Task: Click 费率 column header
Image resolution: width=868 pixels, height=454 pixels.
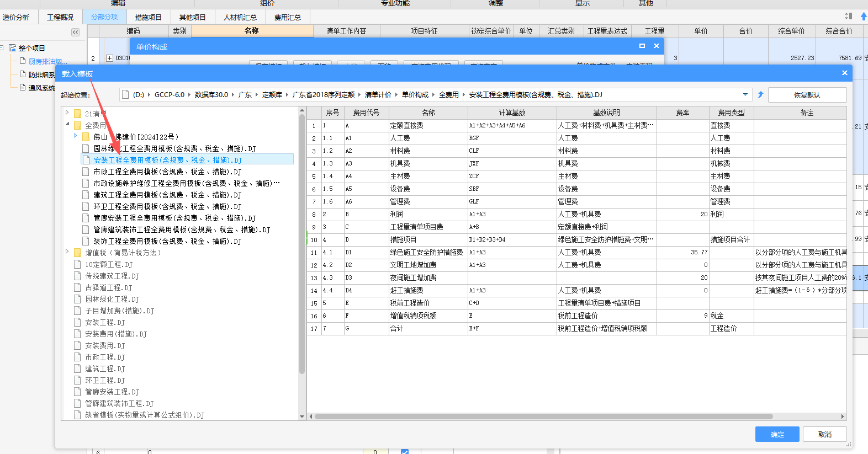Action: [x=683, y=113]
